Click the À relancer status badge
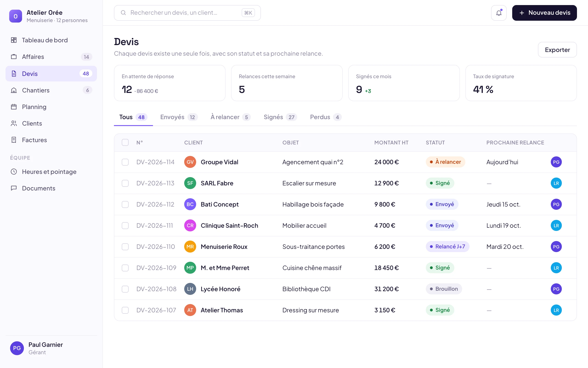Screen dimensions: 588x368 click(x=445, y=162)
